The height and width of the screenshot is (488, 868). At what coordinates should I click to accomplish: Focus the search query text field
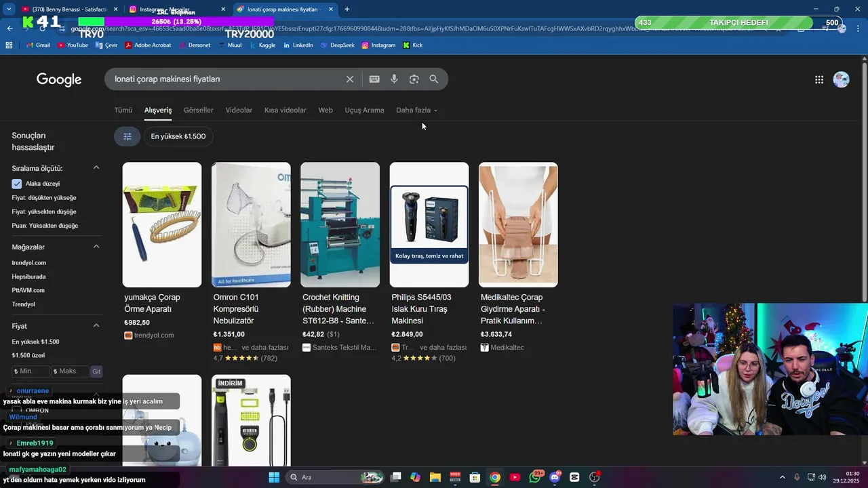[x=227, y=79]
